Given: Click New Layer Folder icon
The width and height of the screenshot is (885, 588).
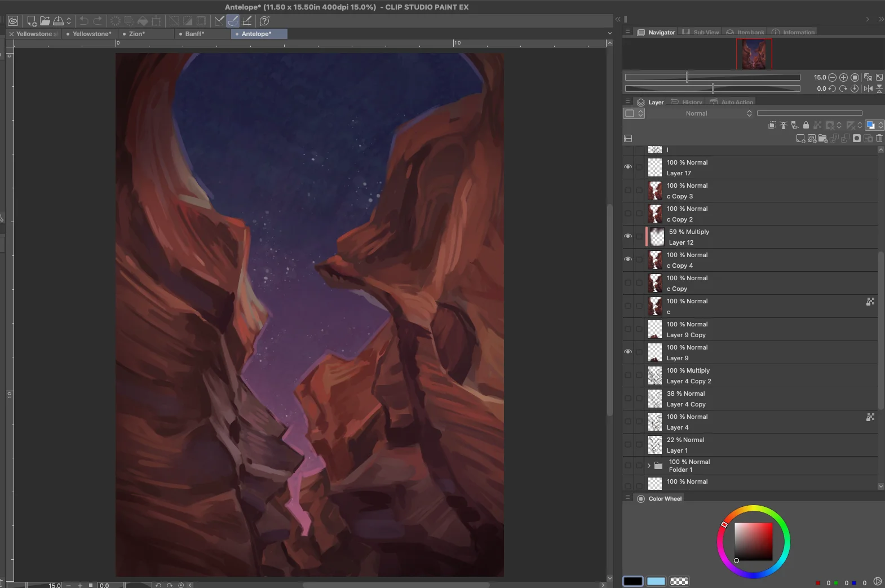Looking at the screenshot, I should click(823, 139).
